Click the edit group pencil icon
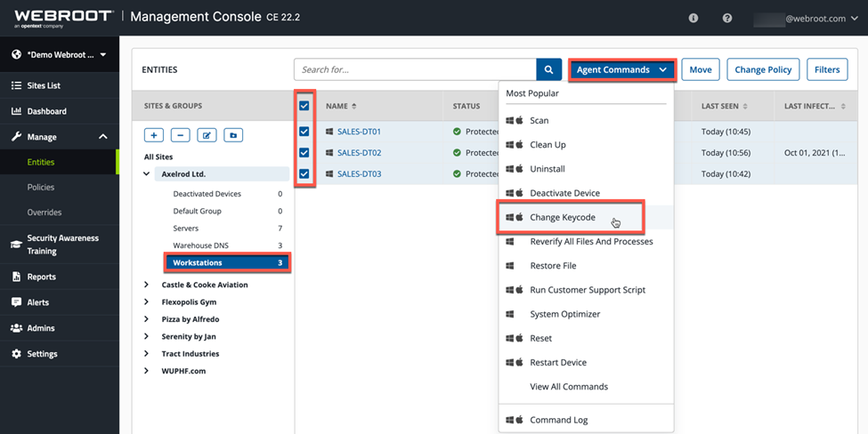 point(207,135)
